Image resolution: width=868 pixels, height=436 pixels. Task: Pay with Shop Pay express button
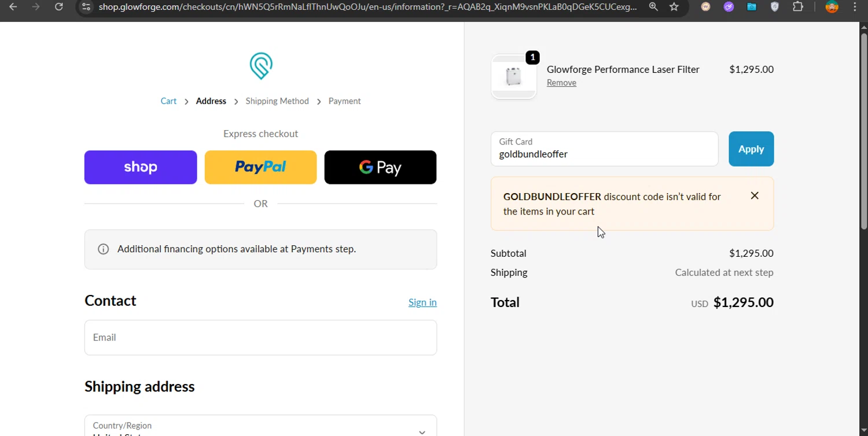141,168
